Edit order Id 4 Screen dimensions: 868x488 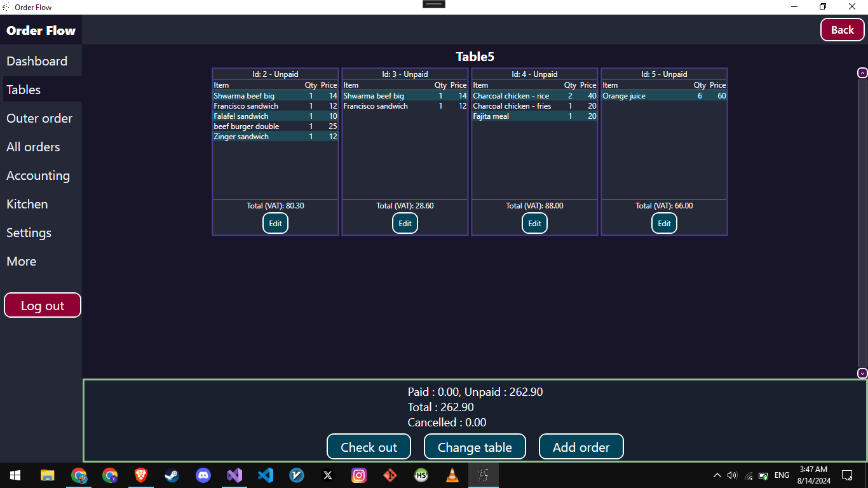pyautogui.click(x=534, y=223)
